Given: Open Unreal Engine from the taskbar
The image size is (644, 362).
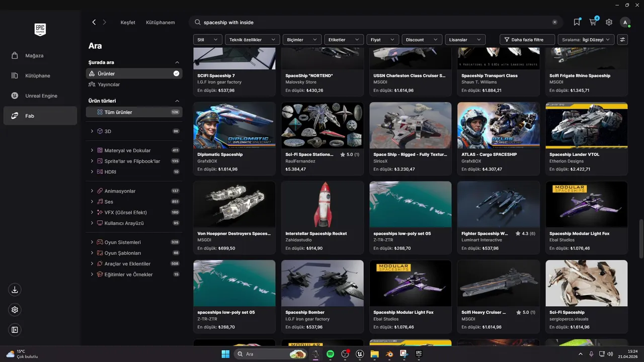Looking at the screenshot, I should point(360,354).
